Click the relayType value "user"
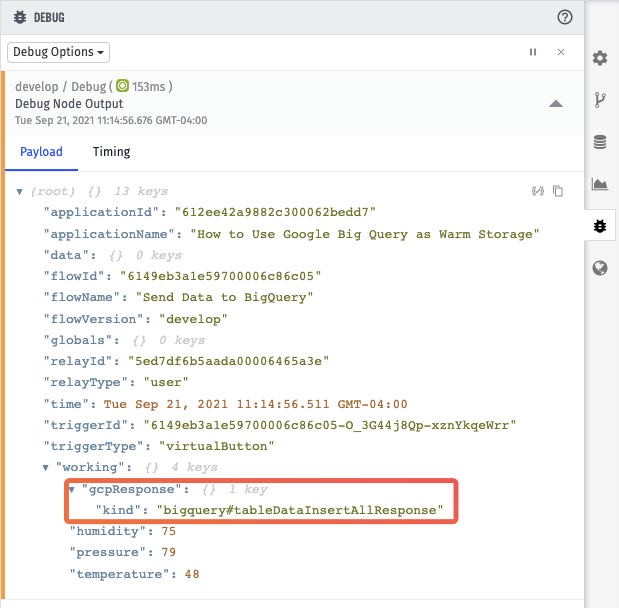The image size is (619, 608). [x=166, y=383]
